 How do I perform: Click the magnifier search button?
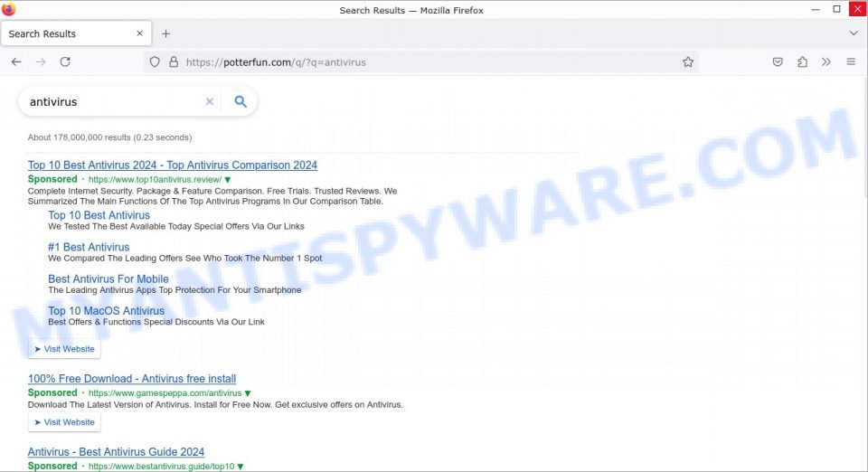click(241, 102)
